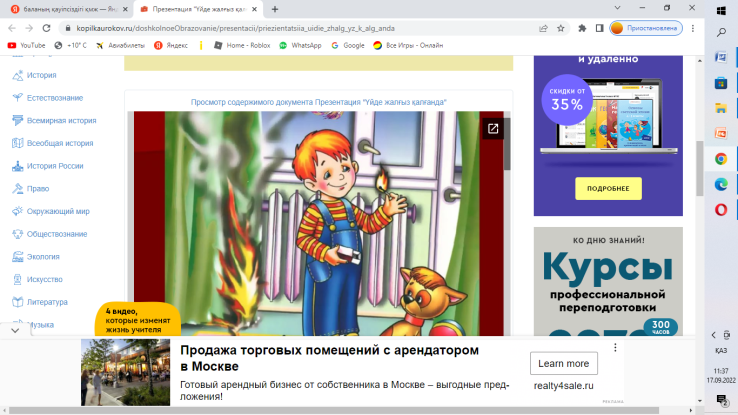
Task: Collapse the sidebar using chevron down
Action: pyautogui.click(x=15, y=330)
